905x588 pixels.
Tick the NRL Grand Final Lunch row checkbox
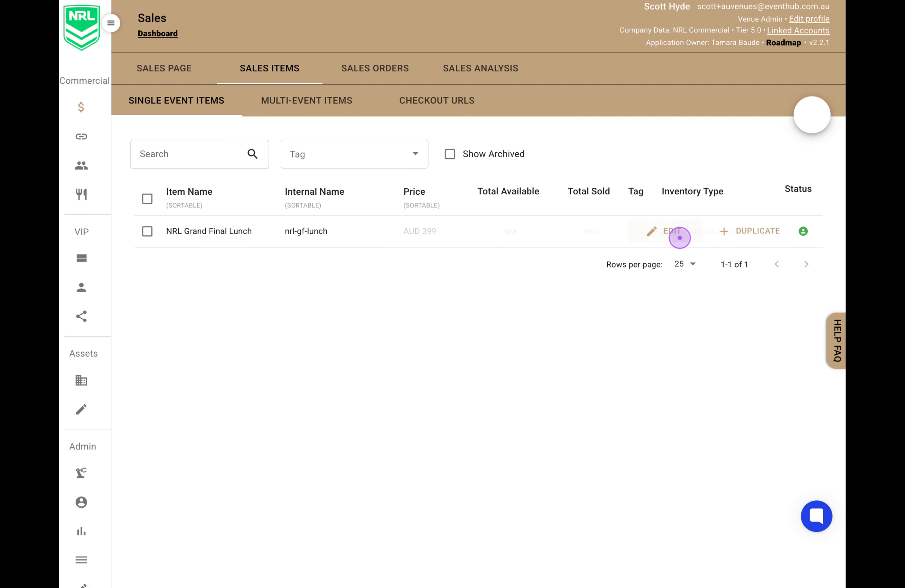click(x=147, y=231)
